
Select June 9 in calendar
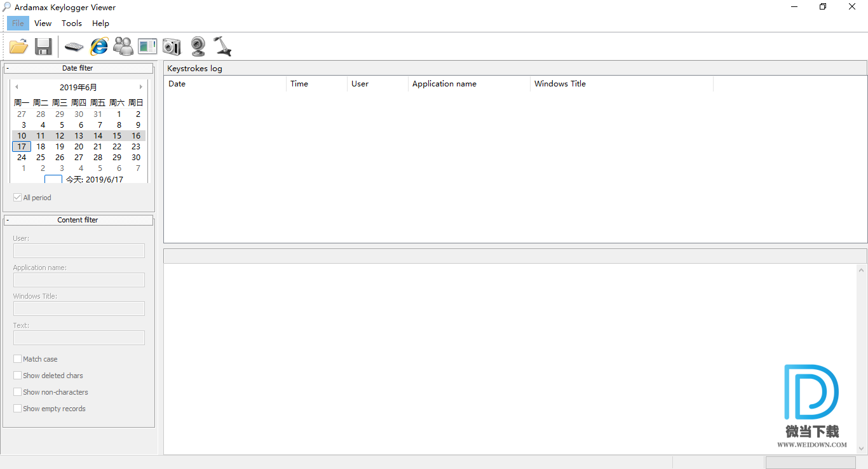click(138, 125)
